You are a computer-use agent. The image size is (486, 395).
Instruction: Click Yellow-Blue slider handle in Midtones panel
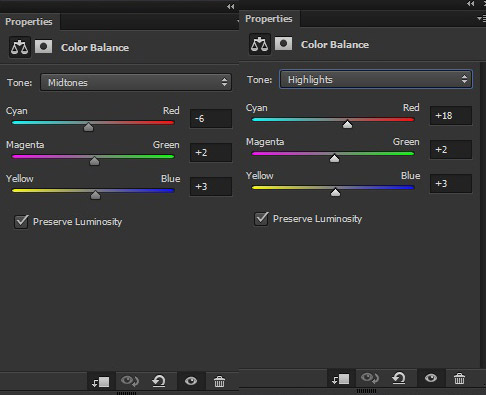[x=95, y=195]
